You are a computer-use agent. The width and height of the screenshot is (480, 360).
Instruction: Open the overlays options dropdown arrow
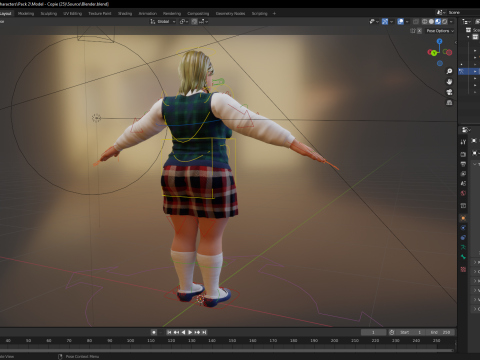click(x=407, y=22)
